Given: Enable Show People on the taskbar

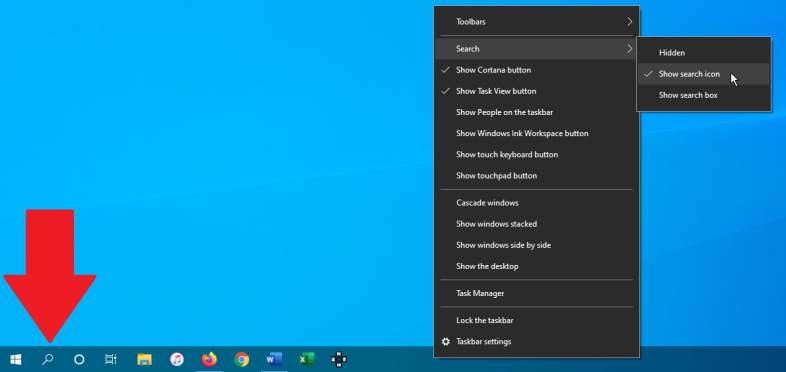Looking at the screenshot, I should point(536,112).
